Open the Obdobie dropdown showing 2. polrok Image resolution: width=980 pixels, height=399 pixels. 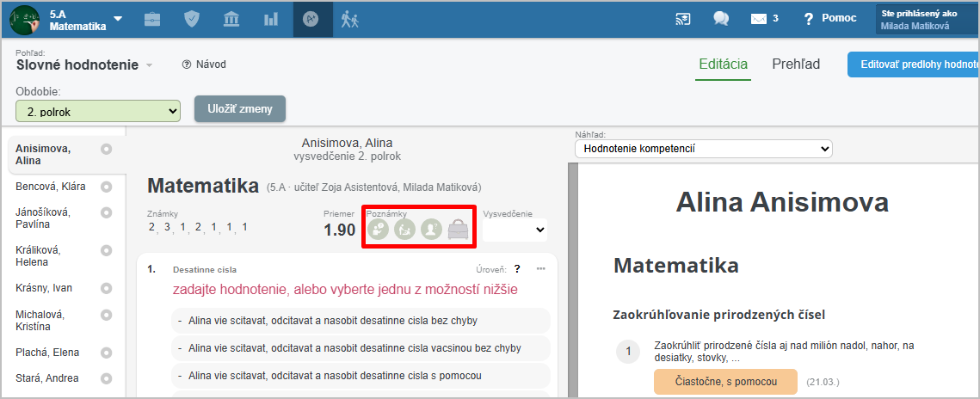[98, 111]
